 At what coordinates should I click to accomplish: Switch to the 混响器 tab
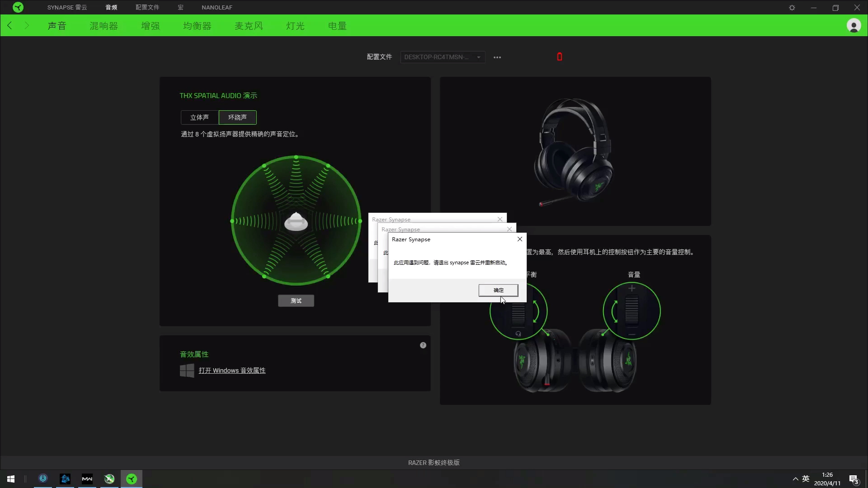click(104, 26)
